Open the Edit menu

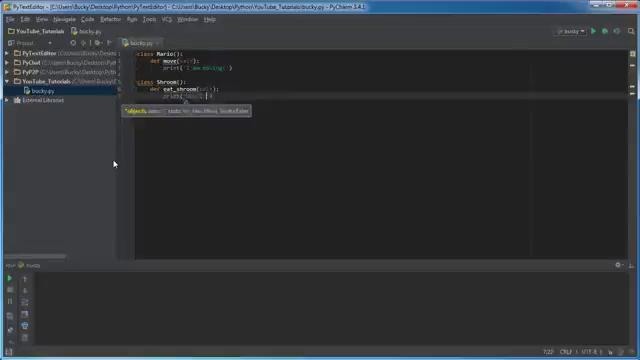coord(25,19)
